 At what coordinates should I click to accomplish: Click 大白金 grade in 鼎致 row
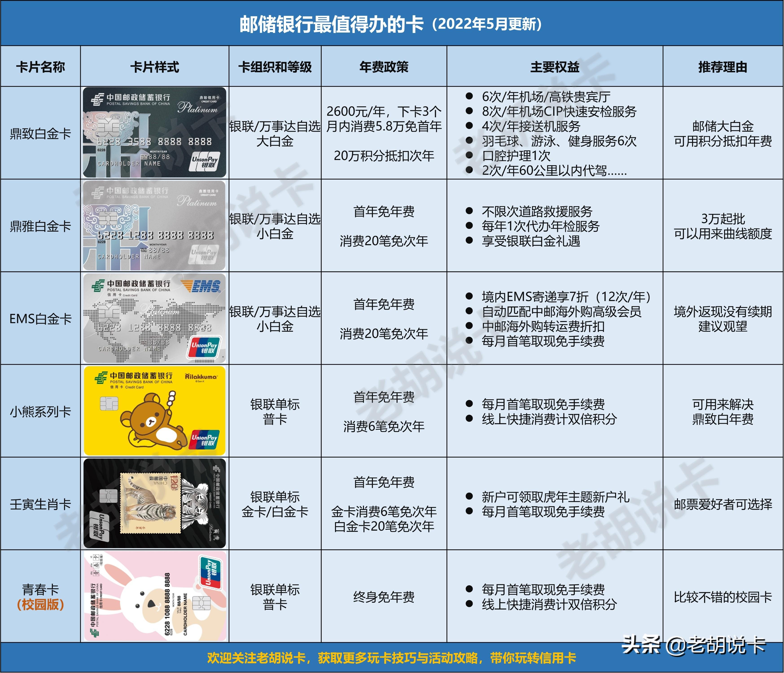pyautogui.click(x=275, y=141)
